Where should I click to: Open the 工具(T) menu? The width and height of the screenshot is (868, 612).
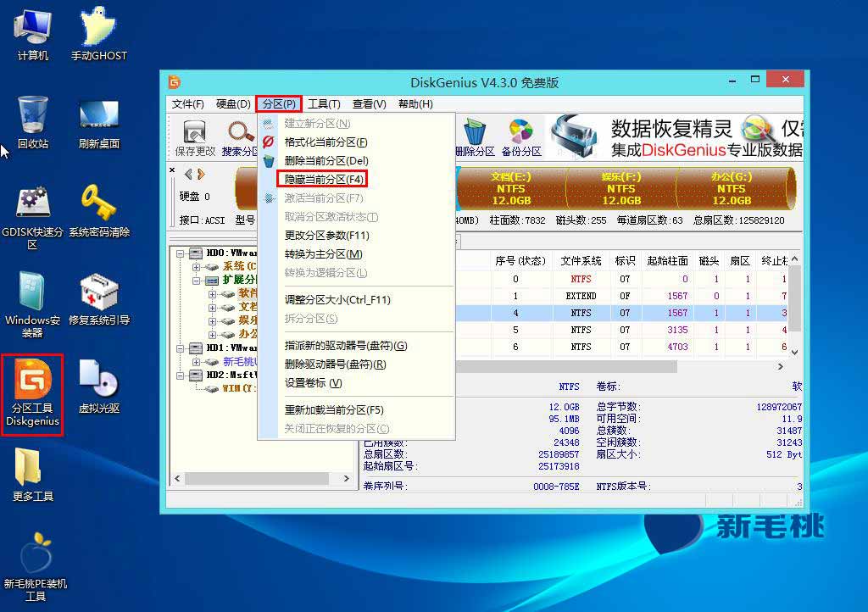324,104
